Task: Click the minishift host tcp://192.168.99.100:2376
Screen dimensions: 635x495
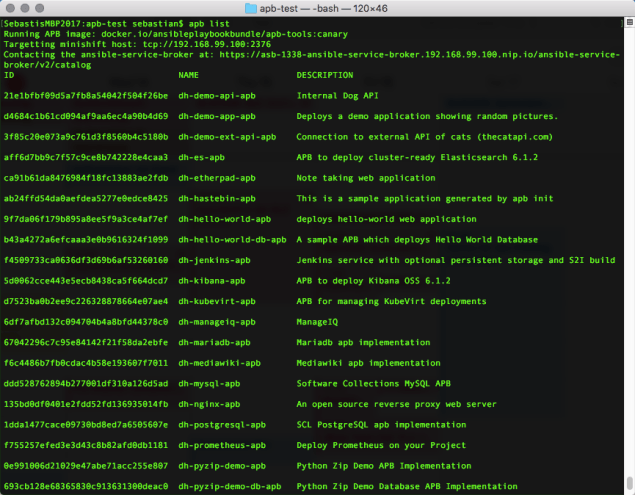Action: click(207, 44)
